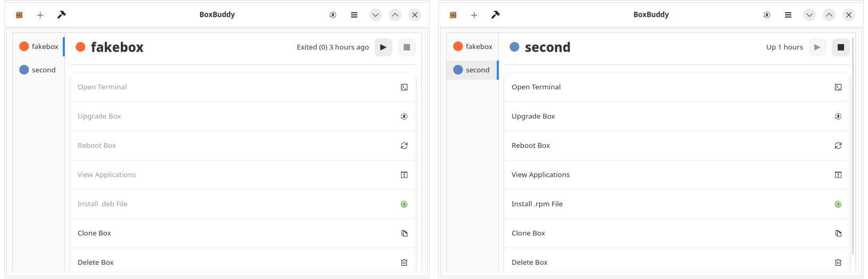Click "Exited (0) 3 hours ago" status text
The image size is (868, 279).
(333, 47)
